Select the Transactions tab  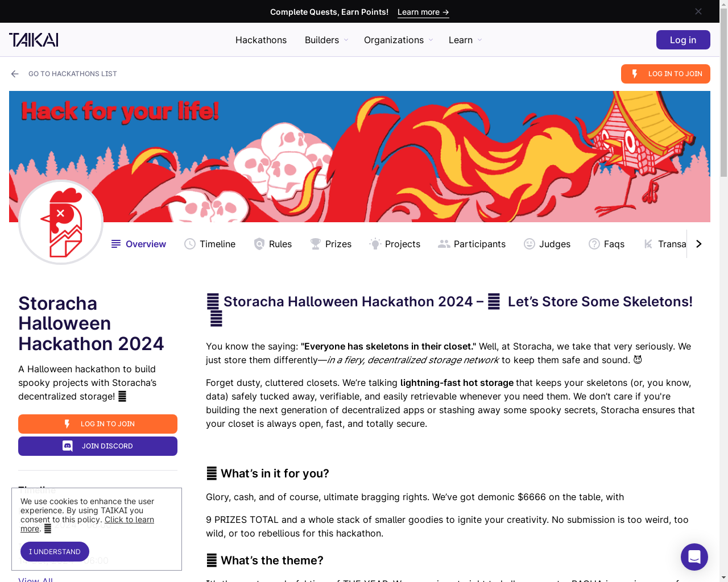click(664, 244)
